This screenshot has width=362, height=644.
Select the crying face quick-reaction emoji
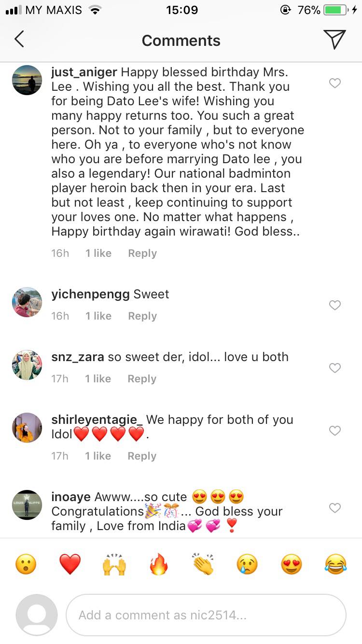[247, 564]
